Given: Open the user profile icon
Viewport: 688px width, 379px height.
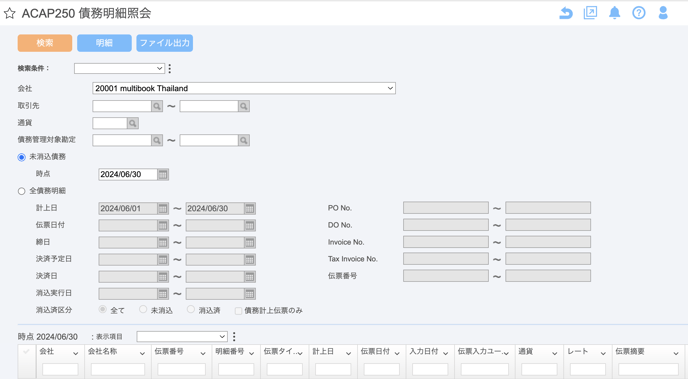Looking at the screenshot, I should tap(663, 13).
